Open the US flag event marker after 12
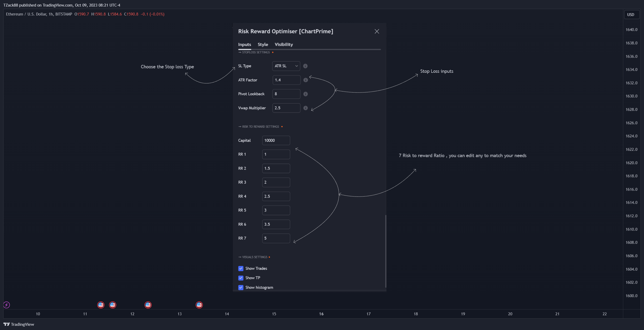Image resolution: width=644 pixels, height=330 pixels. (x=148, y=305)
